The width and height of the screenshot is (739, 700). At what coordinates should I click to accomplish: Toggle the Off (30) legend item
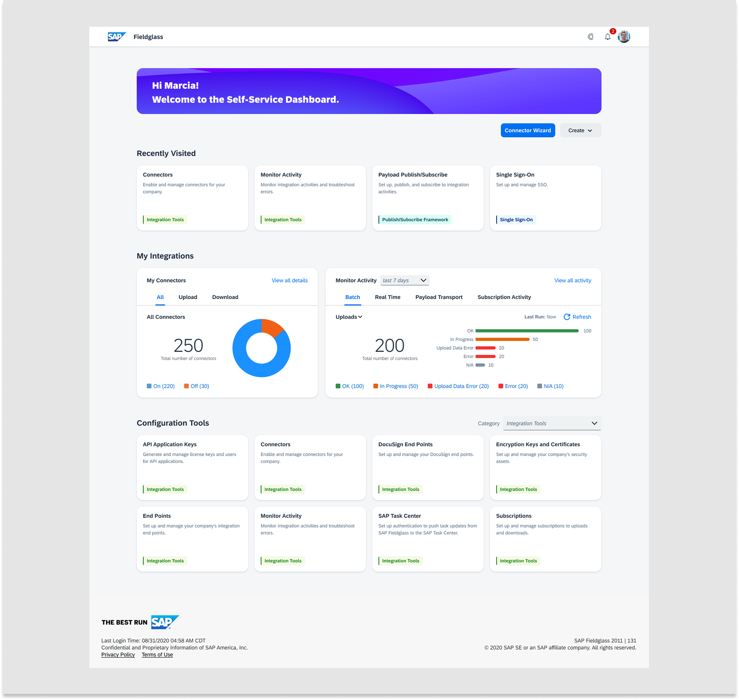coord(197,386)
